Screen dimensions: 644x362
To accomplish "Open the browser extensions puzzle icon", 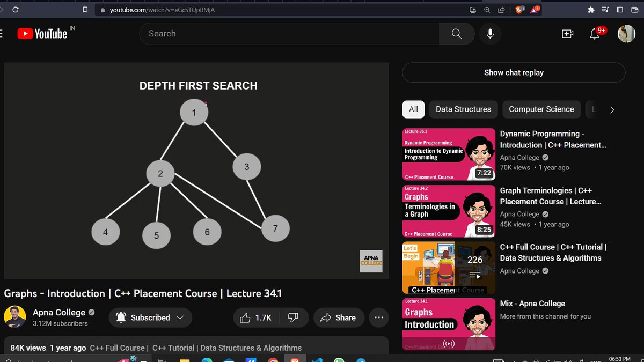I will 591,10.
